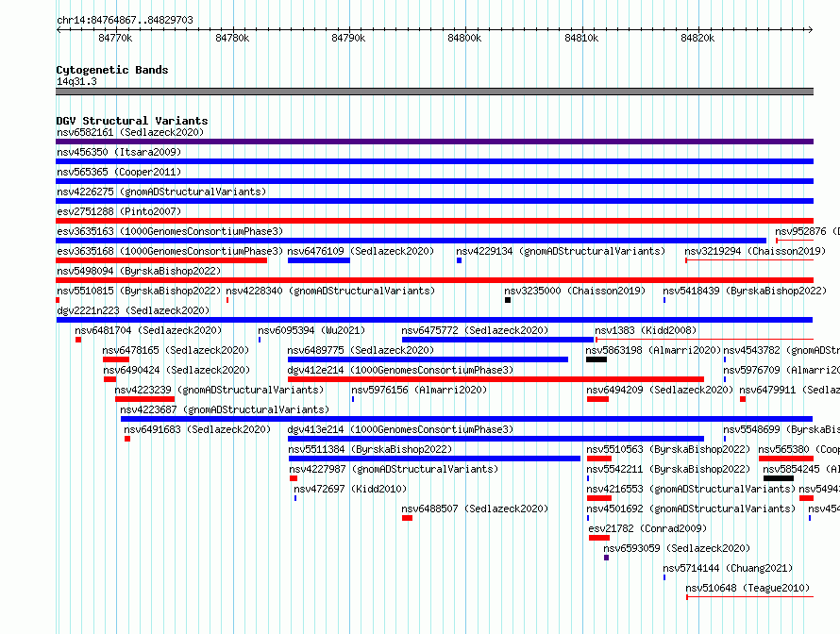
Task: Click nsv4223239 (gnomADStructuralVariants) label
Action: tap(220, 390)
